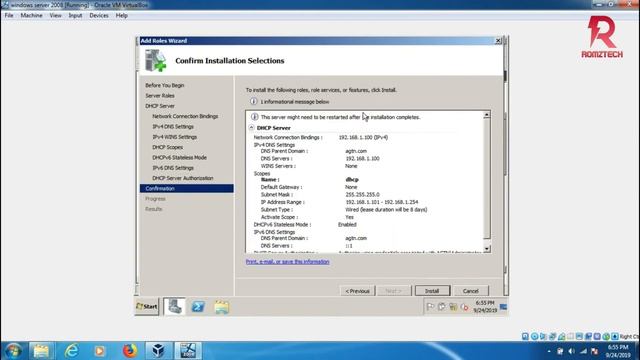Click running VM icon on host taskbar
This screenshot has height=360, width=640.
[188, 351]
